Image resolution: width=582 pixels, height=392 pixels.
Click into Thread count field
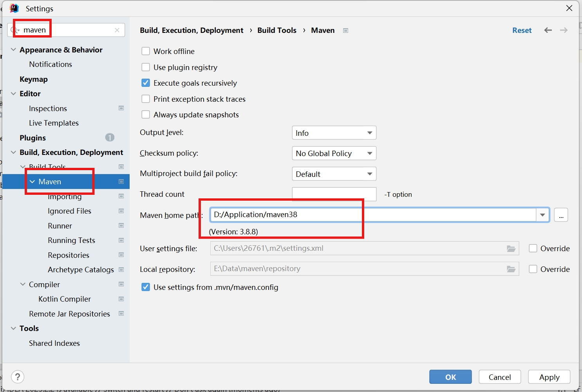coord(334,194)
